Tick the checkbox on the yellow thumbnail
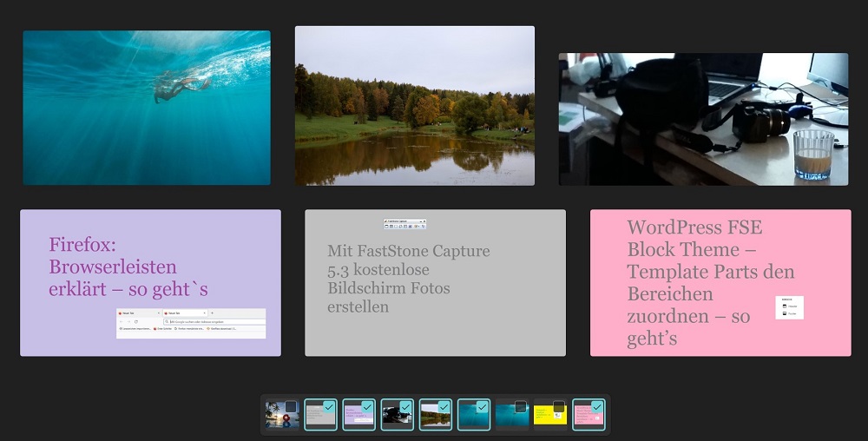Viewport: 868px width, 441px height. coord(559,407)
